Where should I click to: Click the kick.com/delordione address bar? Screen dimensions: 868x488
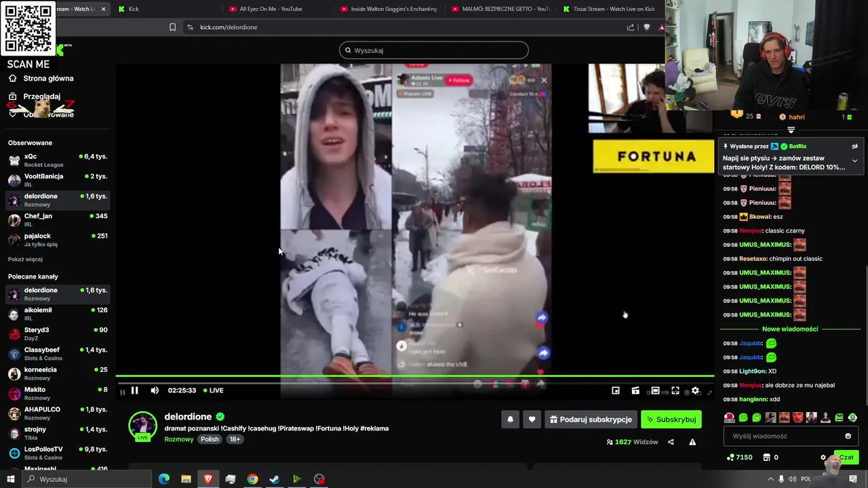tap(407, 27)
